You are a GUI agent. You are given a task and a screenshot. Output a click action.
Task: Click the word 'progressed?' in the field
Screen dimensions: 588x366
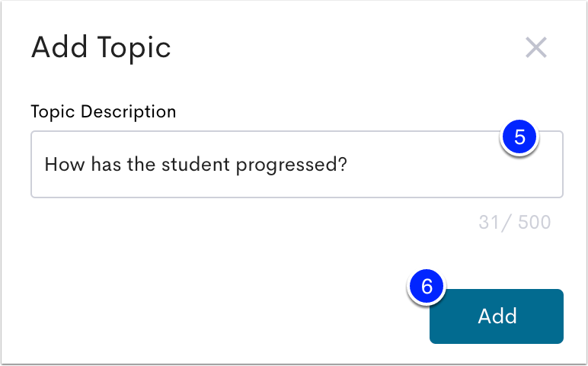[x=292, y=165]
